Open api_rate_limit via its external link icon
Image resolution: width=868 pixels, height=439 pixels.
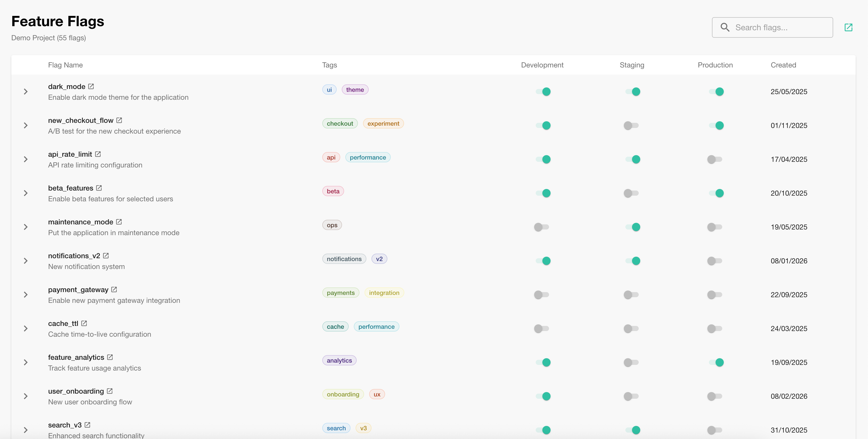coord(98,154)
